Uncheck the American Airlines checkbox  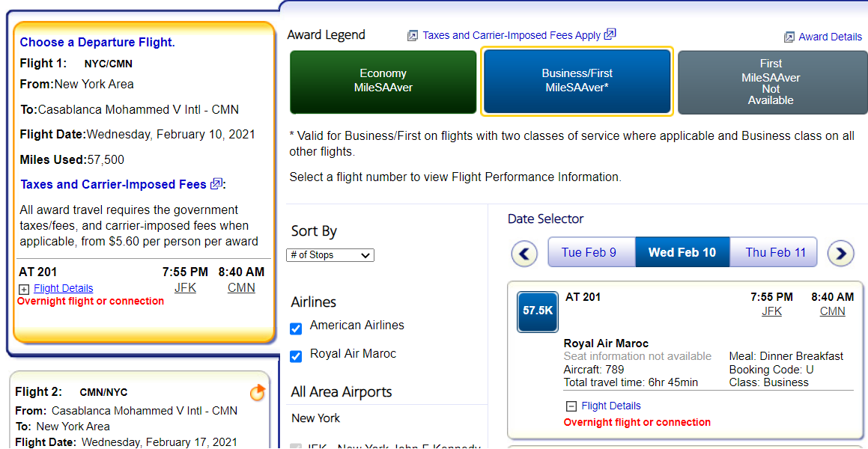tap(296, 328)
